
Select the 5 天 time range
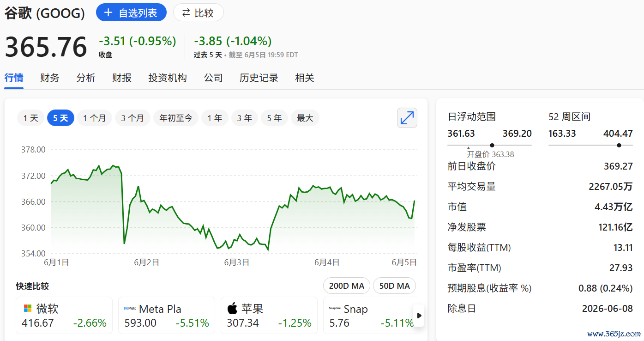tap(60, 118)
